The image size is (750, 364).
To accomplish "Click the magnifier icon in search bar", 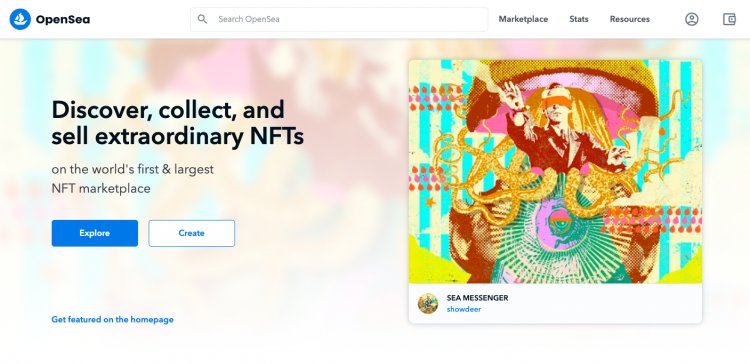I will [x=202, y=19].
